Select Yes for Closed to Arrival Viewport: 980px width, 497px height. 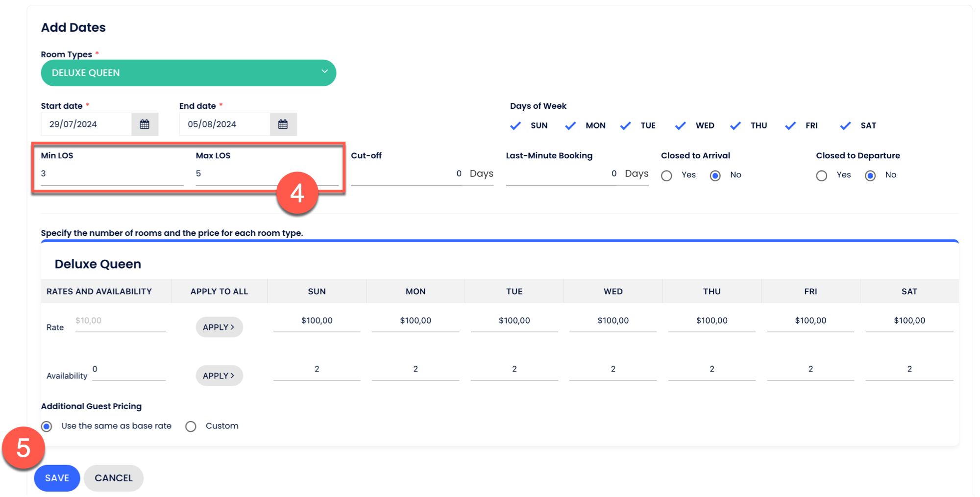click(666, 175)
